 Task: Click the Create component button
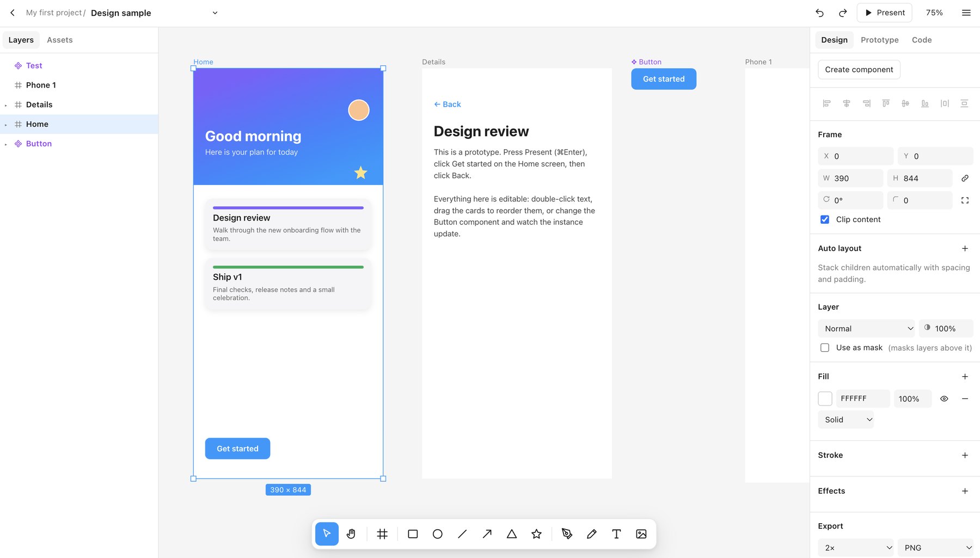click(859, 70)
